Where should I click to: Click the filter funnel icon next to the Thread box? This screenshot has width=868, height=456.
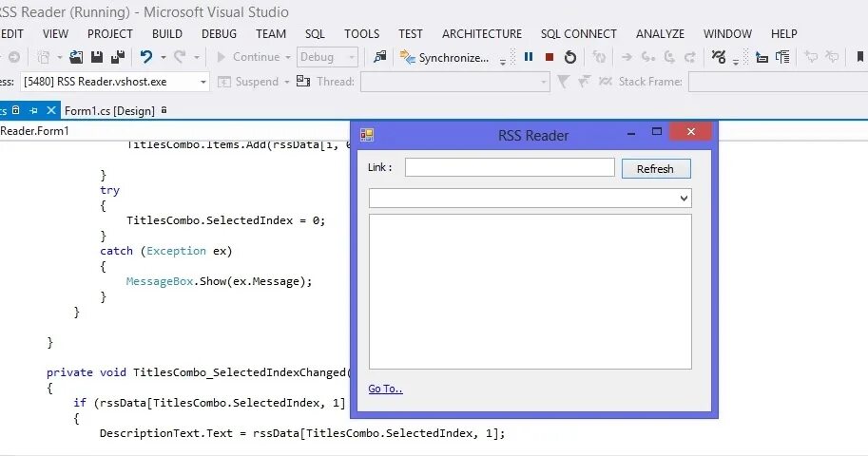[563, 82]
